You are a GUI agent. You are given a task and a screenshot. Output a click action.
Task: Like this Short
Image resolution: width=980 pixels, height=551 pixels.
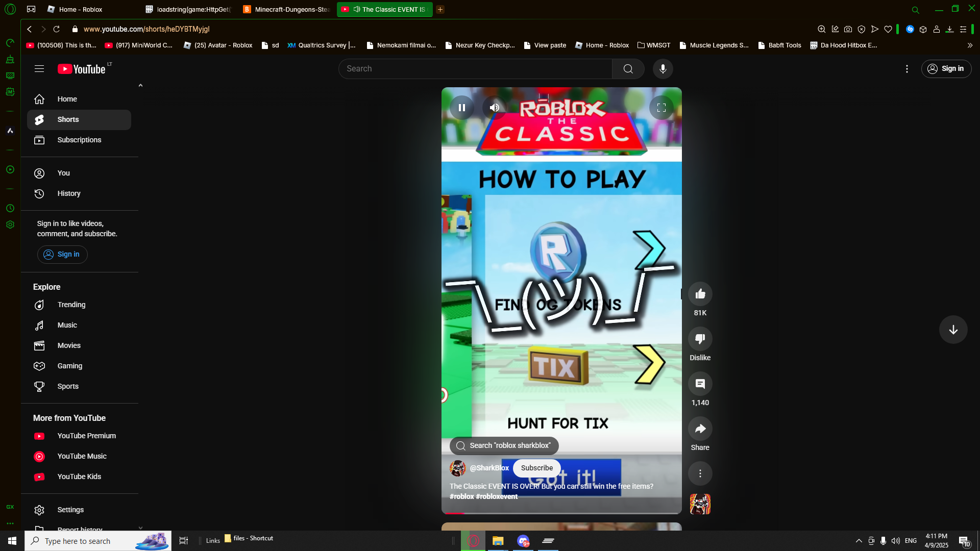(700, 294)
